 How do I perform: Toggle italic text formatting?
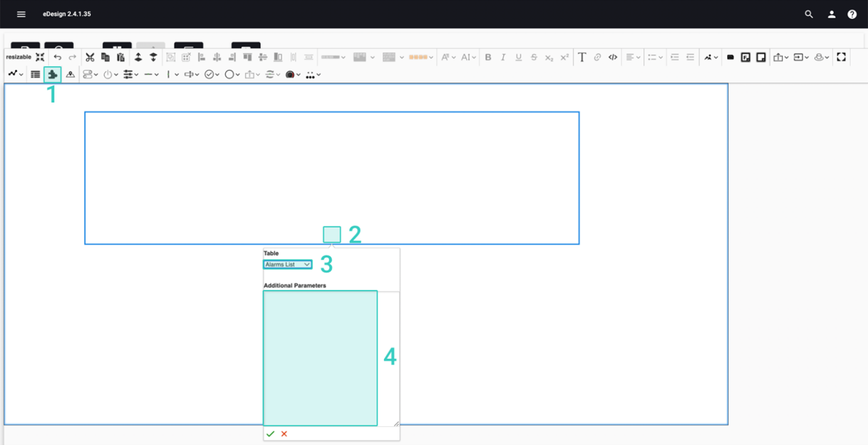pos(503,57)
